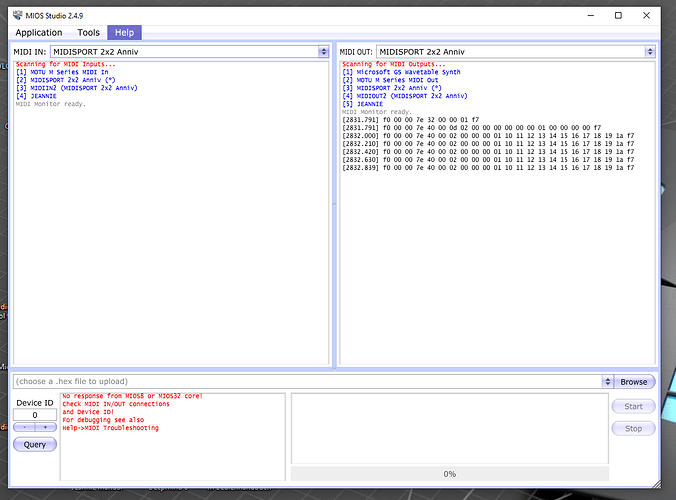Click the first [2831.791] sysex line ending 01 f7

click(410, 120)
